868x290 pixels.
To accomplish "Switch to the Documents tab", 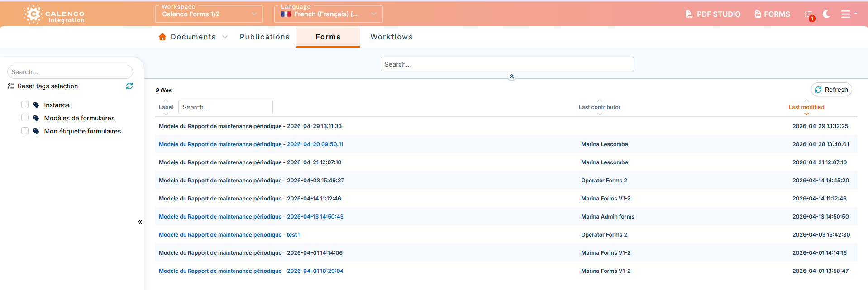I will coord(193,37).
